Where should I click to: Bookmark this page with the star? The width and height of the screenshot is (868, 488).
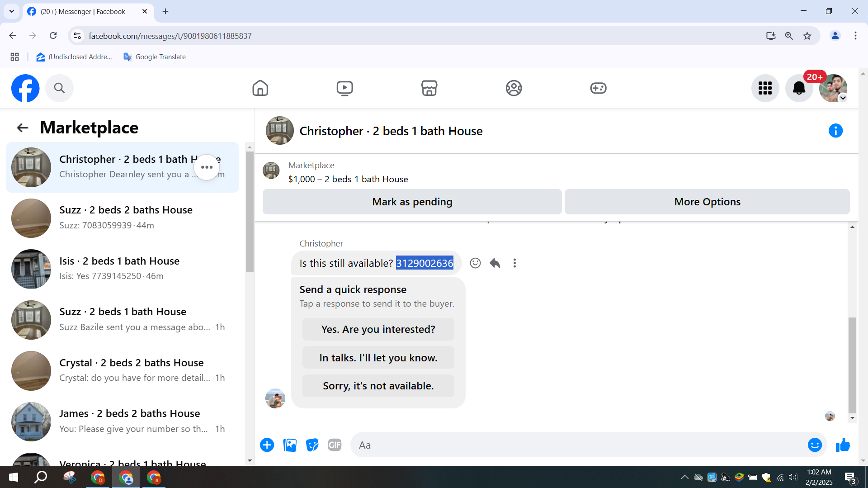coord(807,36)
